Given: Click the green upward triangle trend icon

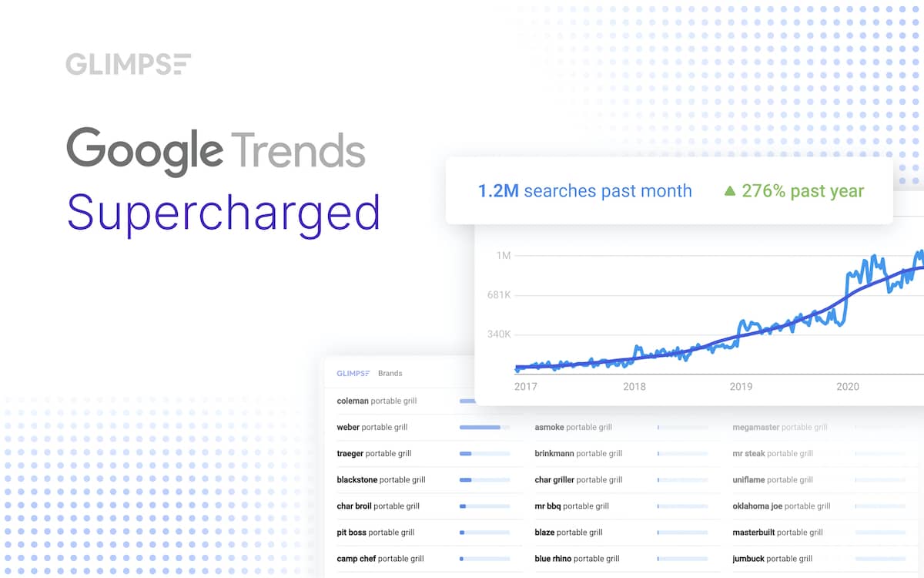Looking at the screenshot, I should click(730, 191).
